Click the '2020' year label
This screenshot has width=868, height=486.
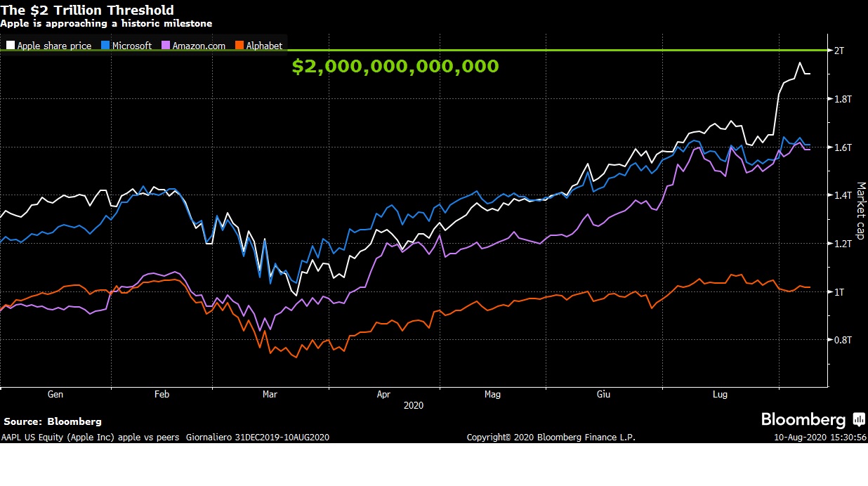pos(414,406)
